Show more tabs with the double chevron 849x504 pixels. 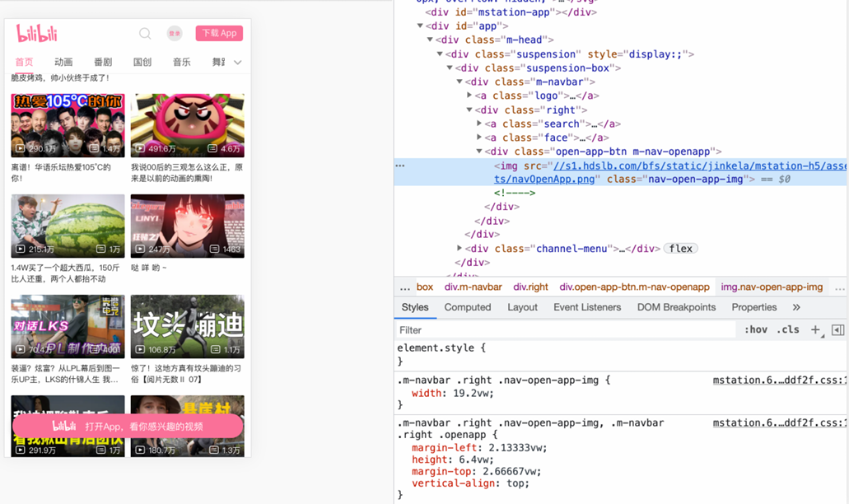pos(796,307)
